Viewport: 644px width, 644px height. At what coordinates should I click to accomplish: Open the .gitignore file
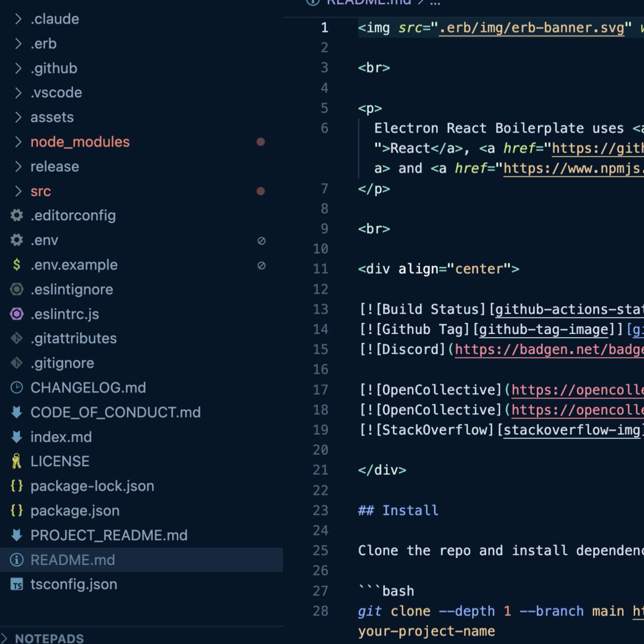(62, 363)
